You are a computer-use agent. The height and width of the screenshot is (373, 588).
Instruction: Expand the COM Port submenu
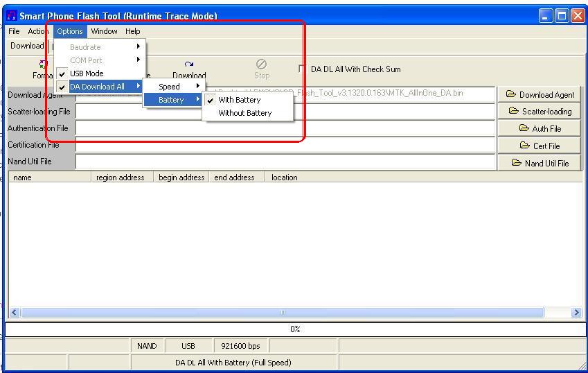100,60
